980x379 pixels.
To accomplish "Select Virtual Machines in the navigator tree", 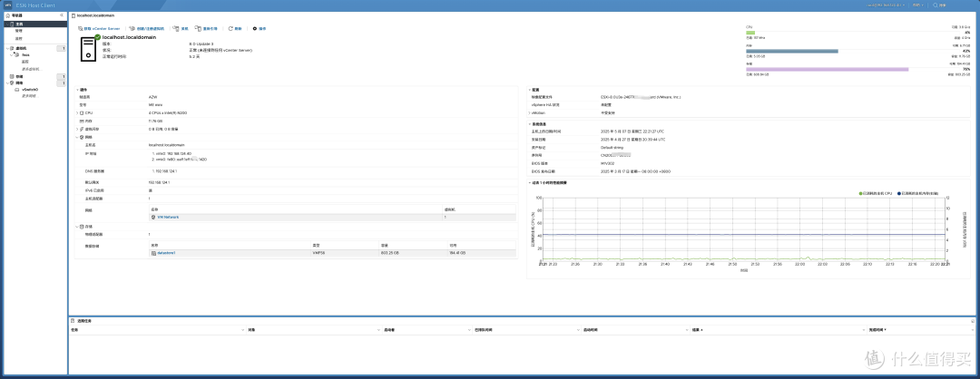I will coord(21,48).
